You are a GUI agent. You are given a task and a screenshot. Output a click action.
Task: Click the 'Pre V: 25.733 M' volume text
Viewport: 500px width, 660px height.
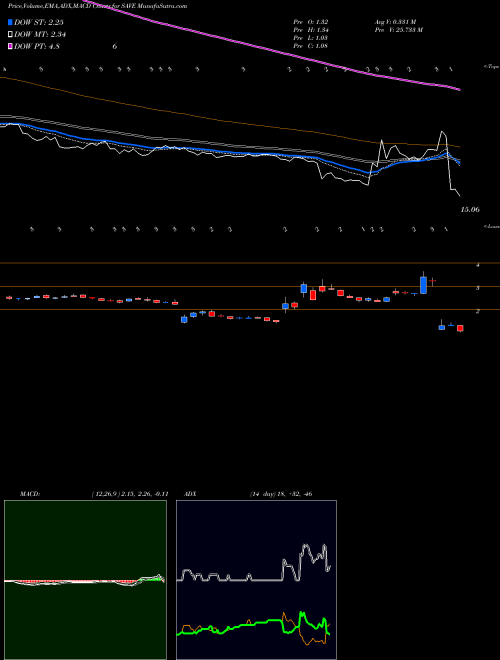(x=399, y=30)
